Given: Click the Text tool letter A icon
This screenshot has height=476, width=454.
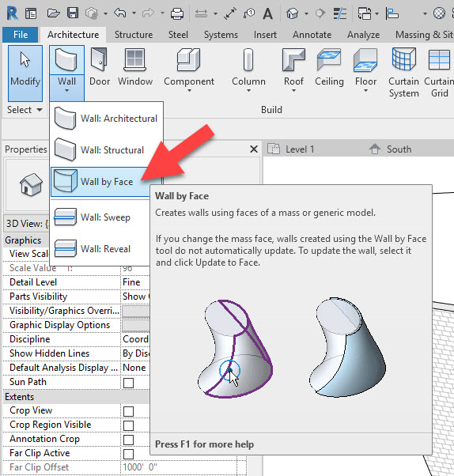Looking at the screenshot, I should pos(268,13).
